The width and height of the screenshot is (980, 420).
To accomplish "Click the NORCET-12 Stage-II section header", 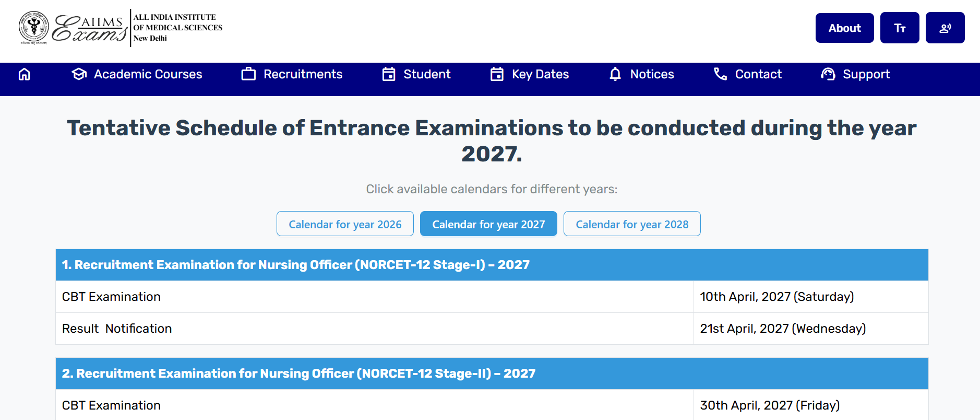I will (x=492, y=374).
